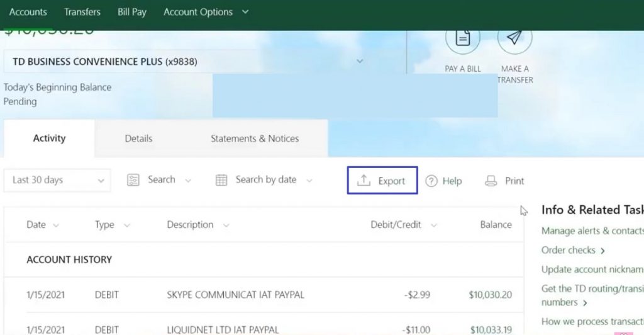Open the Transfers menu item
Image resolution: width=644 pixels, height=335 pixels.
[x=82, y=12]
